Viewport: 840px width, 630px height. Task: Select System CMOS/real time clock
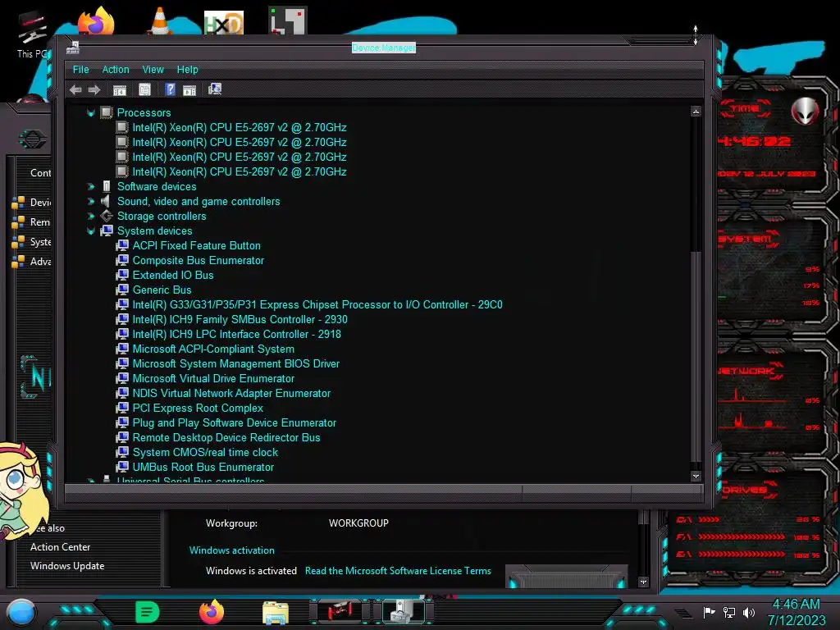click(x=205, y=453)
